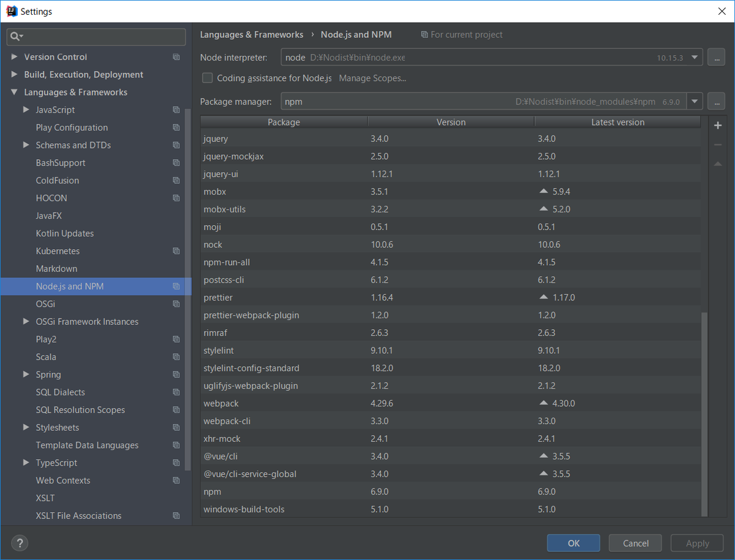This screenshot has height=560, width=735.
Task: Sort by the Package column header
Action: (x=284, y=122)
